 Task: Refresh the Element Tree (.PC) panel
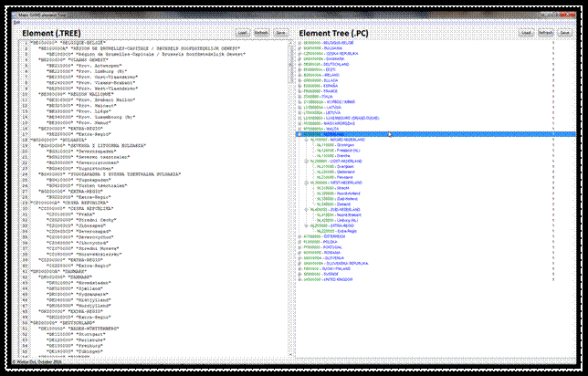click(546, 32)
